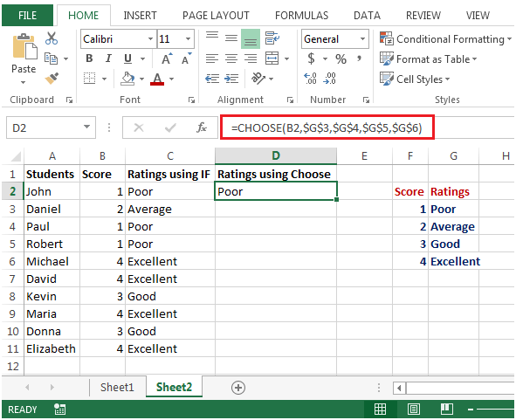Select the Format Painter brush icon
The width and height of the screenshot is (516, 420).
coord(52,79)
